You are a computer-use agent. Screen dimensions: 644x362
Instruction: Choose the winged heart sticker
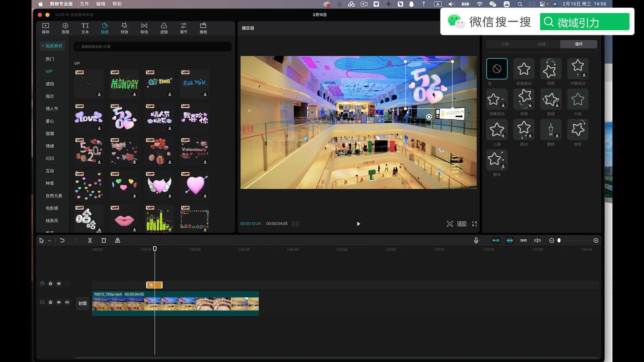pos(159,185)
